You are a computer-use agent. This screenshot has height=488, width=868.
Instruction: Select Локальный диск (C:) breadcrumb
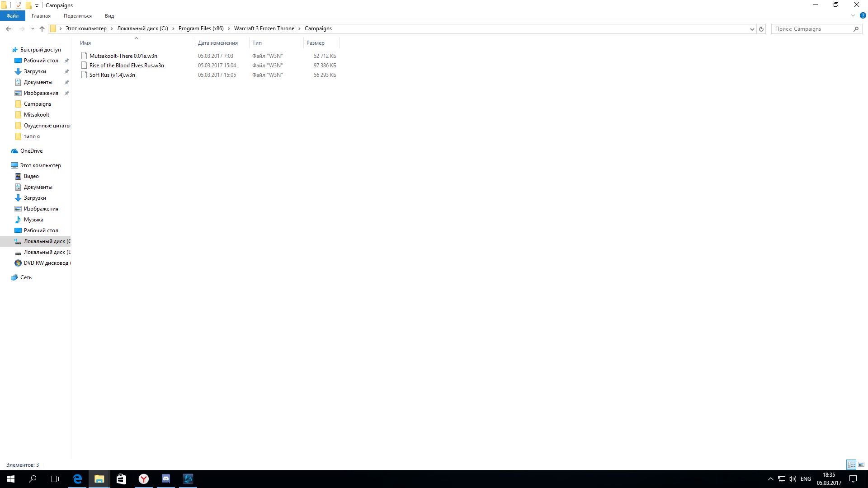pos(142,28)
